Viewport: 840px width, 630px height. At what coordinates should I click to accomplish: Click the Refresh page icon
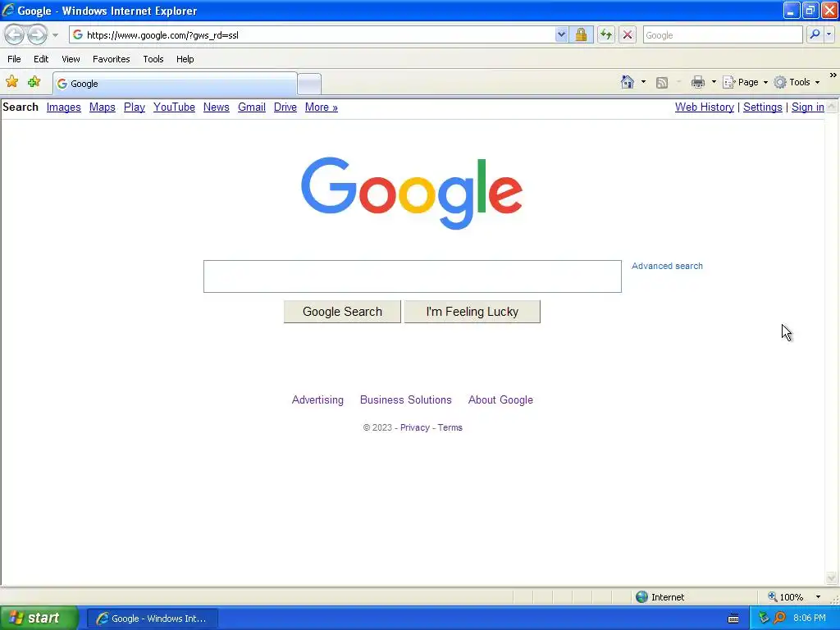coord(606,34)
